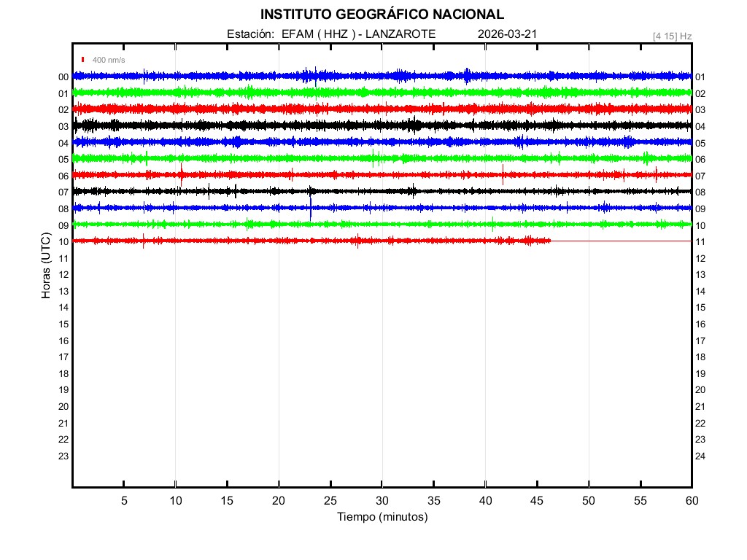Click the 400 nm/s scale text
This screenshot has height=560, width=747.
[109, 60]
